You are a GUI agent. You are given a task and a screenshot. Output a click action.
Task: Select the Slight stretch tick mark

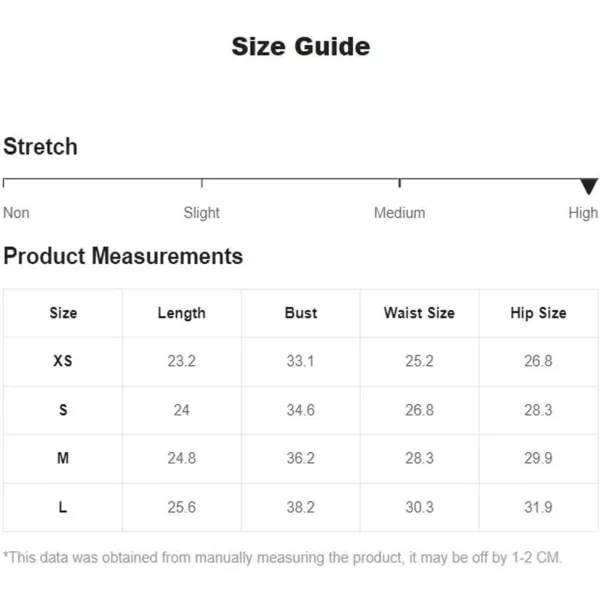(x=202, y=183)
